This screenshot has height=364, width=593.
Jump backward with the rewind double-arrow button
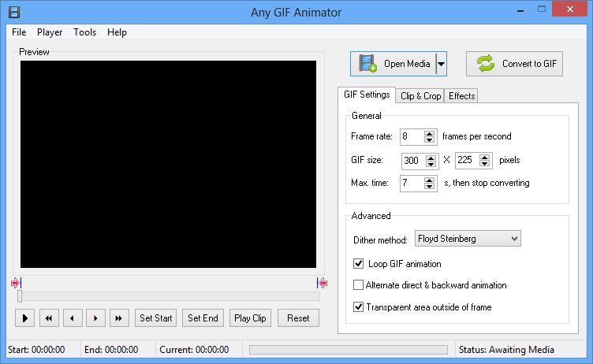(49, 318)
